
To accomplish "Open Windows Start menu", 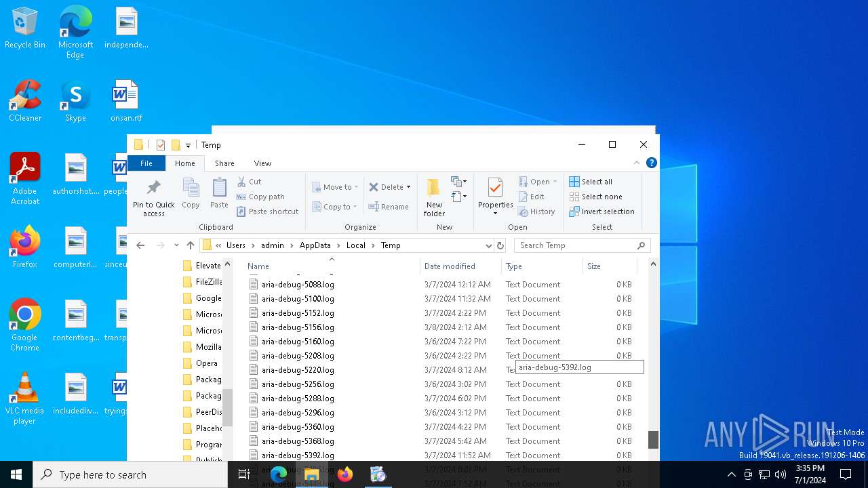I will (x=16, y=474).
